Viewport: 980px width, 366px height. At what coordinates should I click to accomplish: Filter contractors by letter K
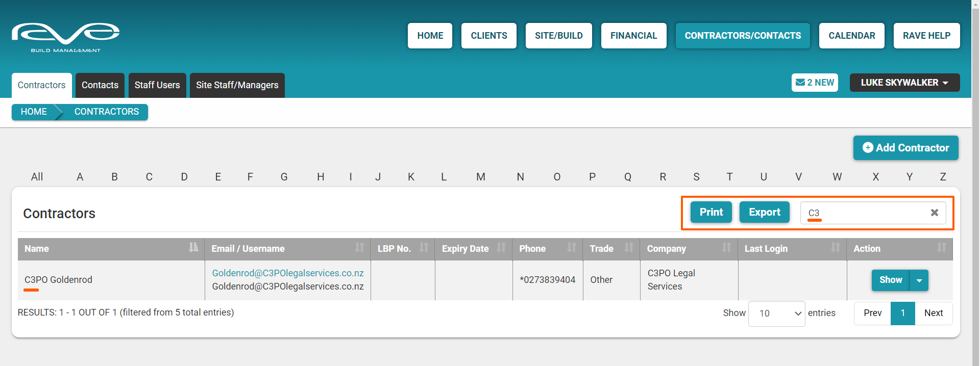(411, 177)
